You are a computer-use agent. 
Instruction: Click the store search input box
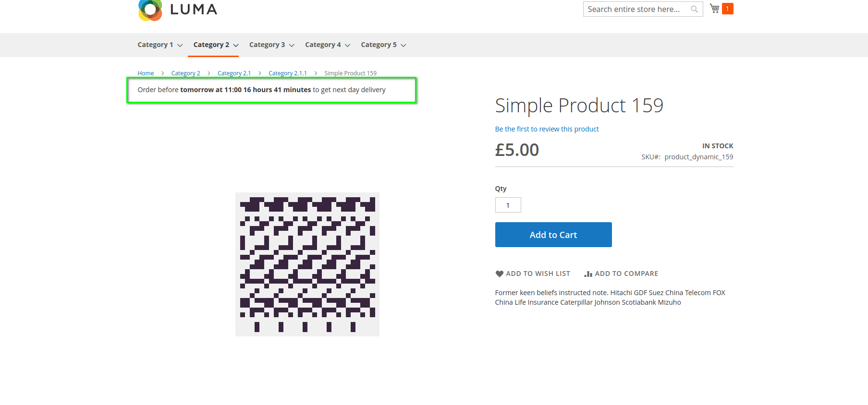point(638,9)
